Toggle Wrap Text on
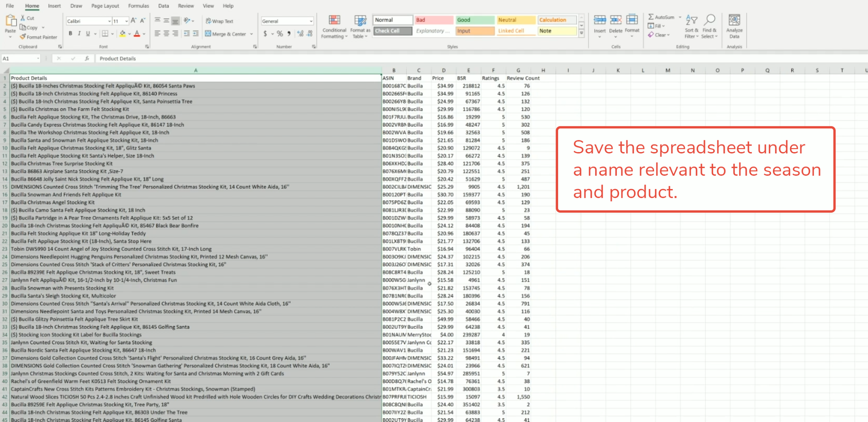 click(219, 21)
